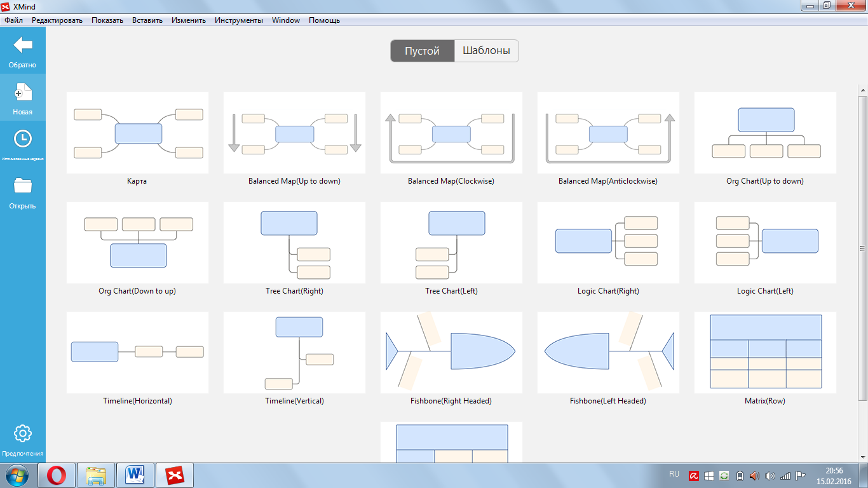Select the Tree Chart(Left) structure

click(451, 243)
